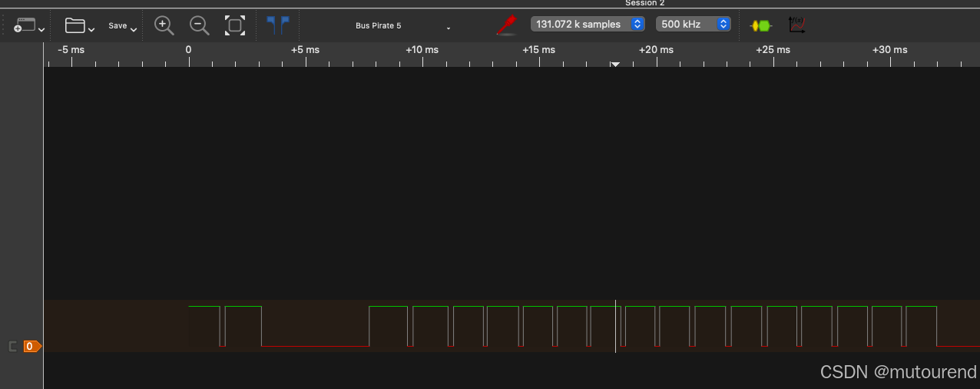Image resolution: width=980 pixels, height=389 pixels.
Task: Click the +5 ms ruler label
Action: [305, 50]
